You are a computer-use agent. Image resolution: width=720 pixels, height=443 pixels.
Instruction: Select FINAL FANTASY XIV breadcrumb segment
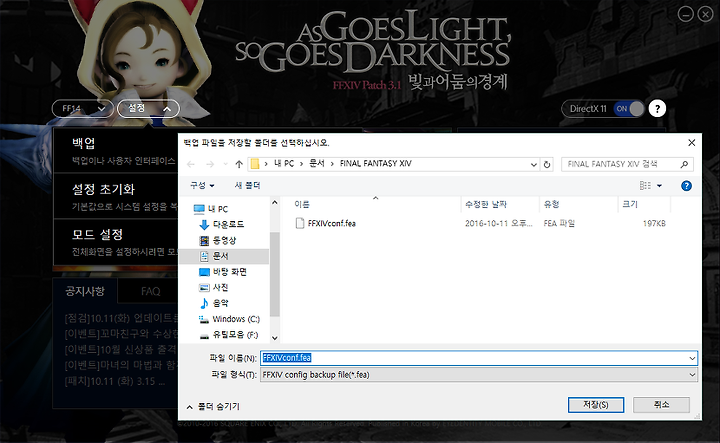click(376, 163)
